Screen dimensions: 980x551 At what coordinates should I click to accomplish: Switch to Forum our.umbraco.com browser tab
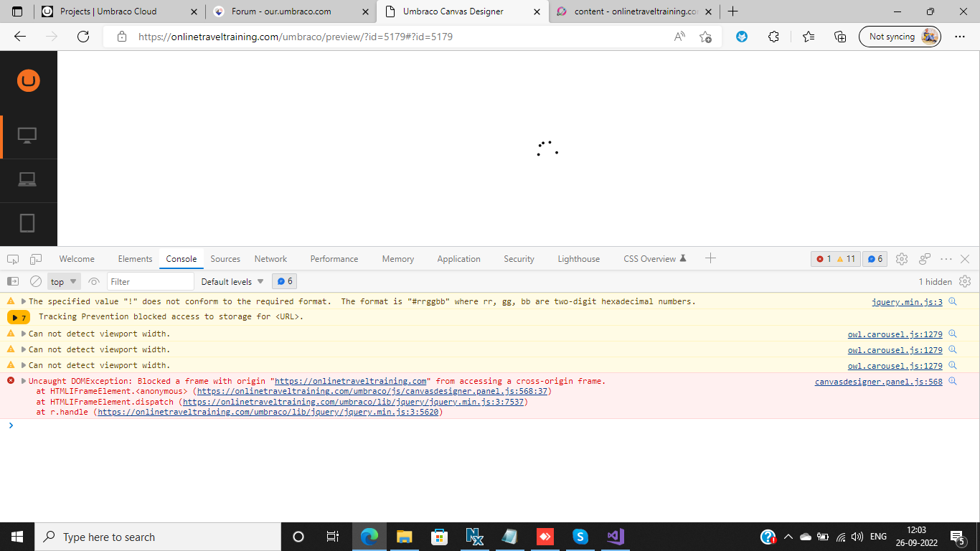(x=290, y=11)
